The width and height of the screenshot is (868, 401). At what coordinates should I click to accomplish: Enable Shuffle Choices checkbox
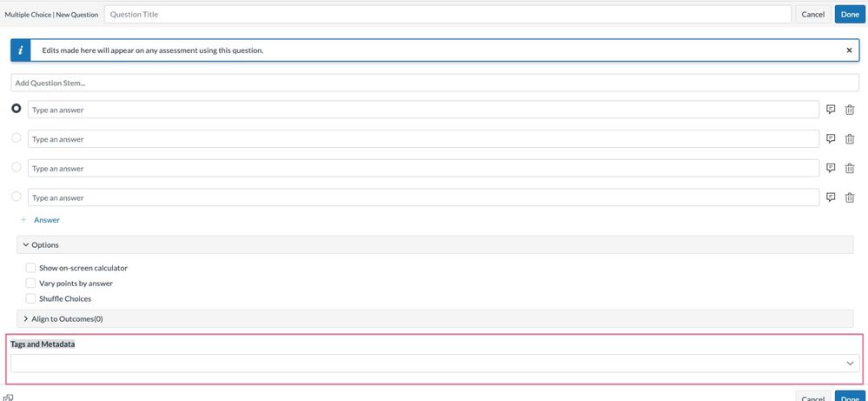31,298
